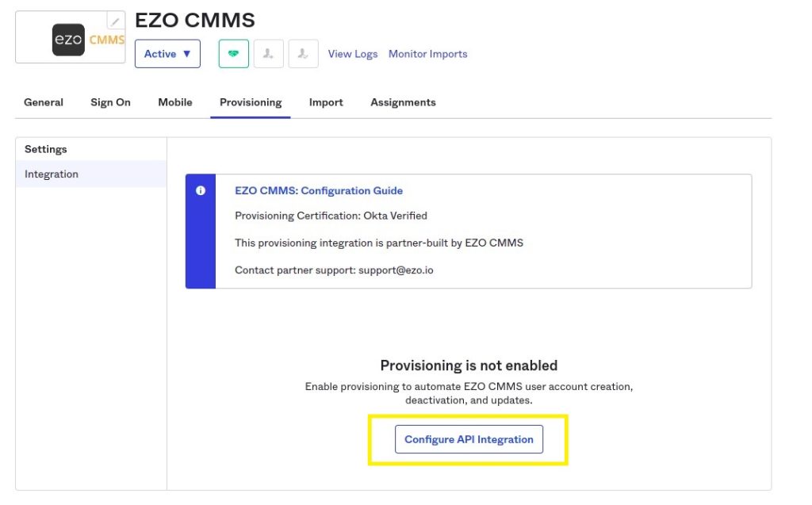
Task: Click the Configure API Integration button
Action: pyautogui.click(x=469, y=439)
